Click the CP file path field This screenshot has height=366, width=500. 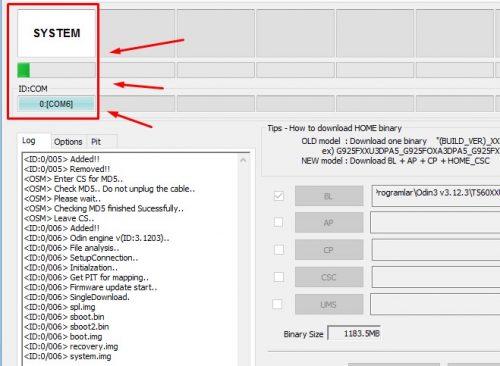[436, 250]
